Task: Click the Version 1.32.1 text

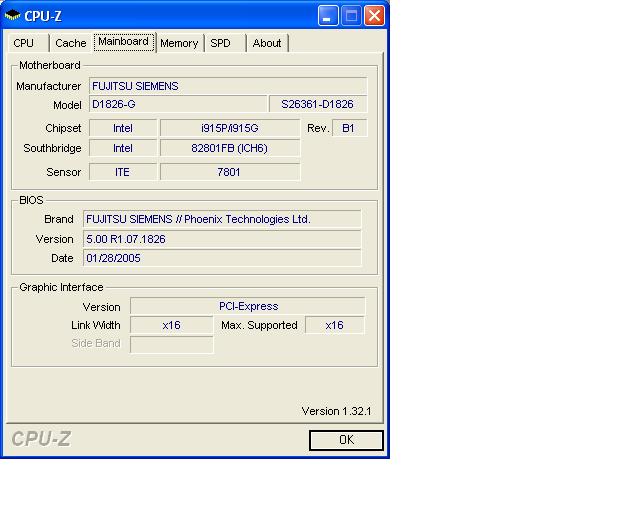Action: coord(336,411)
